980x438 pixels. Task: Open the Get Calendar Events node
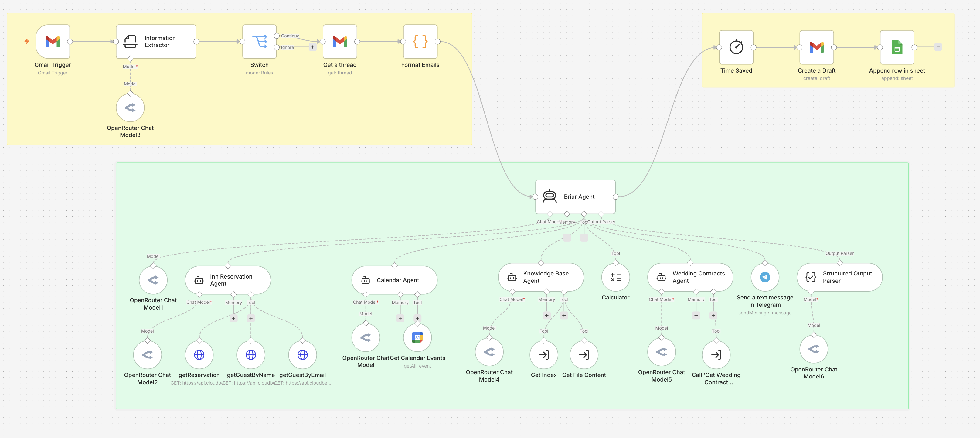[417, 337]
